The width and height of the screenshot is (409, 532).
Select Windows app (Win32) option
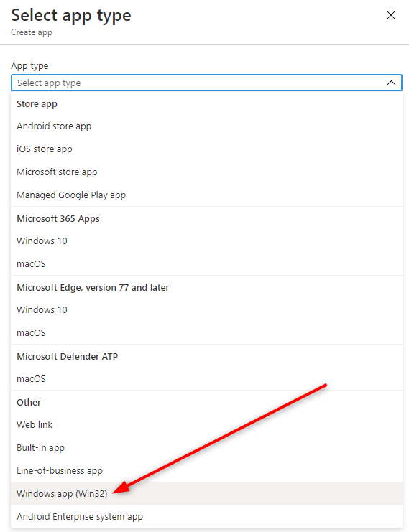[x=206, y=493]
